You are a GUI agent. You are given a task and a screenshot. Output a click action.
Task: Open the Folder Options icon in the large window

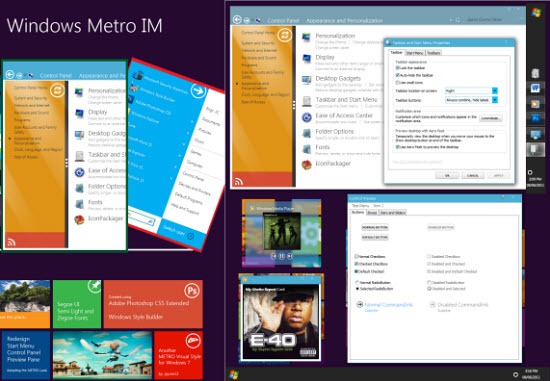click(x=306, y=133)
